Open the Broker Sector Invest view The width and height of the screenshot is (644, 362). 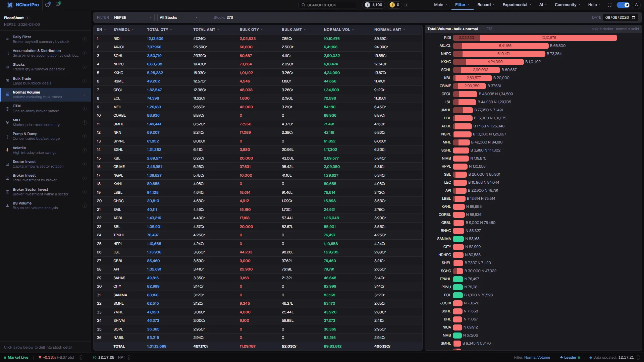[x=45, y=192]
